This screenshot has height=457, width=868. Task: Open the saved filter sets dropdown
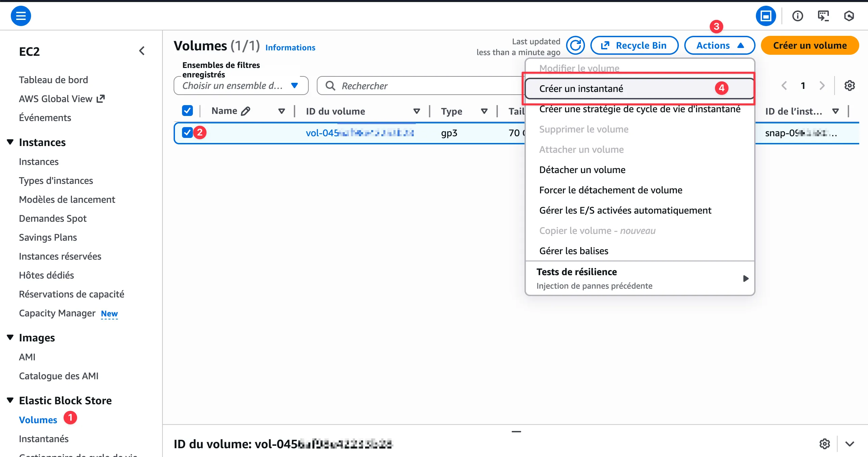pyautogui.click(x=241, y=86)
